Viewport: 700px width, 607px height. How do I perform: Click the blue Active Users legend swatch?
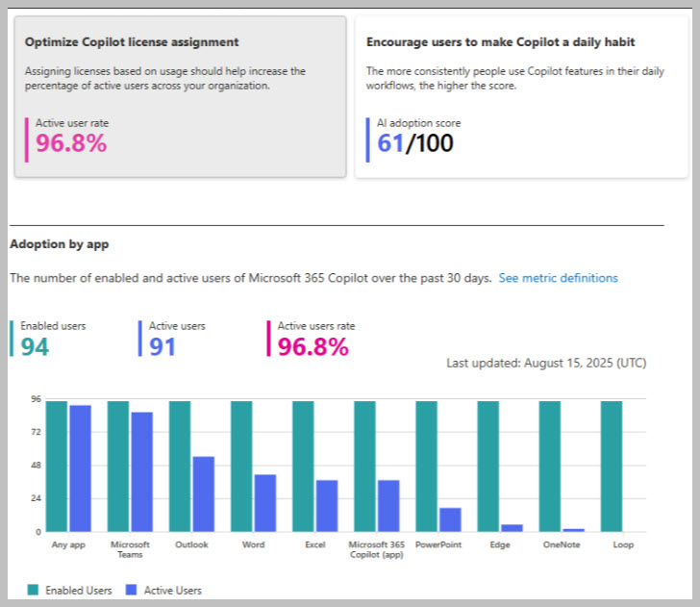[133, 590]
